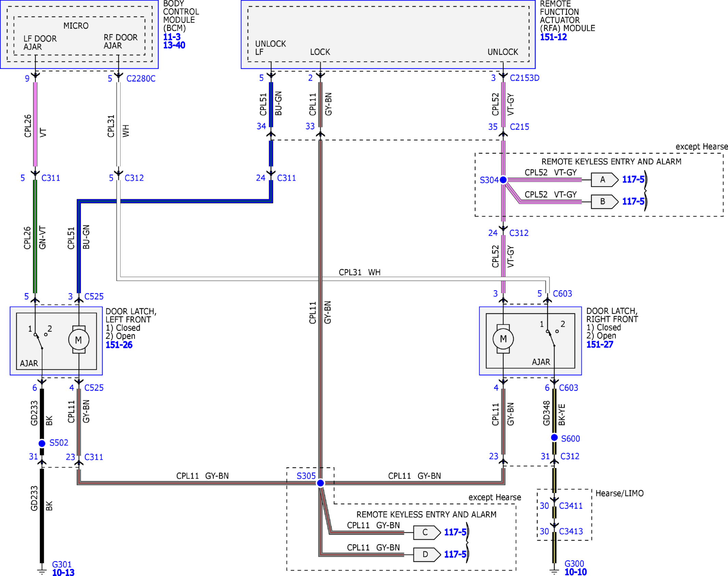This screenshot has height=576, width=728.
Task: Select splice point S502 dot
Action: (x=42, y=443)
